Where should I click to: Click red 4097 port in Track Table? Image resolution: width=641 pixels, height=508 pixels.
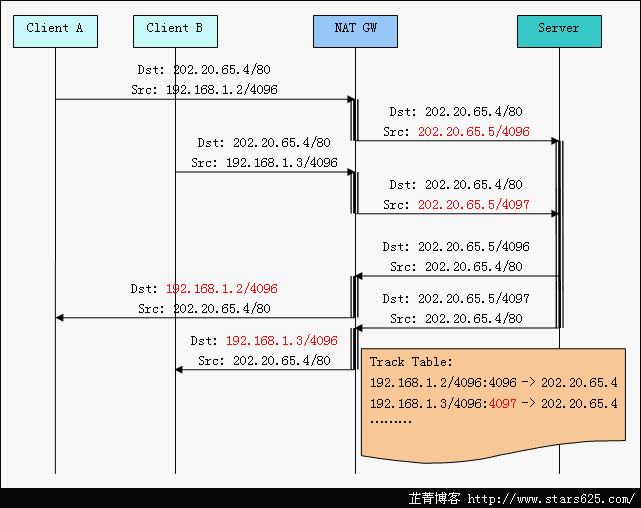pos(503,403)
